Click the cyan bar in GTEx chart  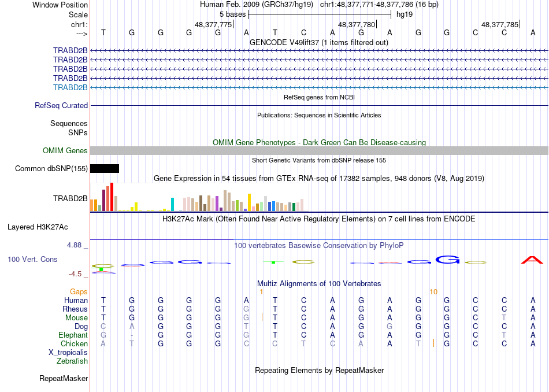[x=172, y=204]
